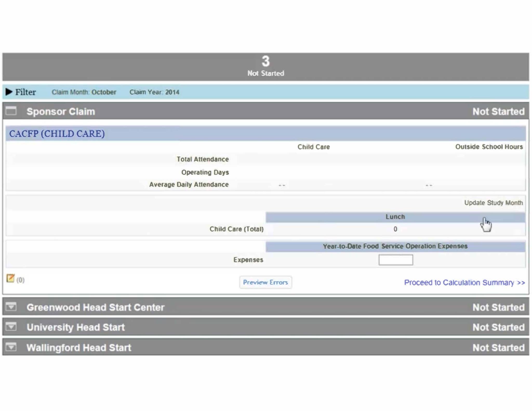The image size is (532, 411).
Task: Click the expand icon beside University Head Start
Action: [12, 327]
